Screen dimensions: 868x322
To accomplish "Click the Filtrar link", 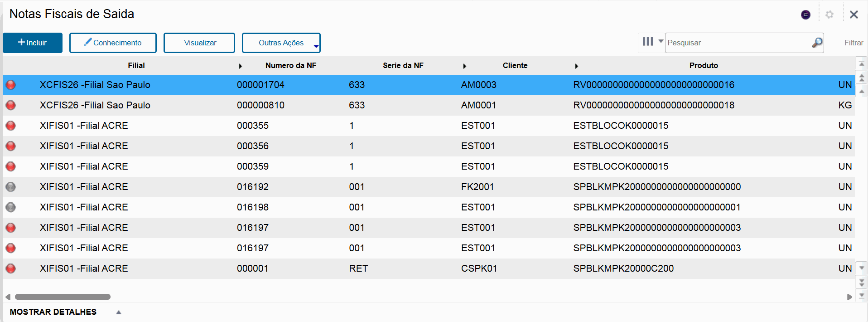I will click(854, 43).
